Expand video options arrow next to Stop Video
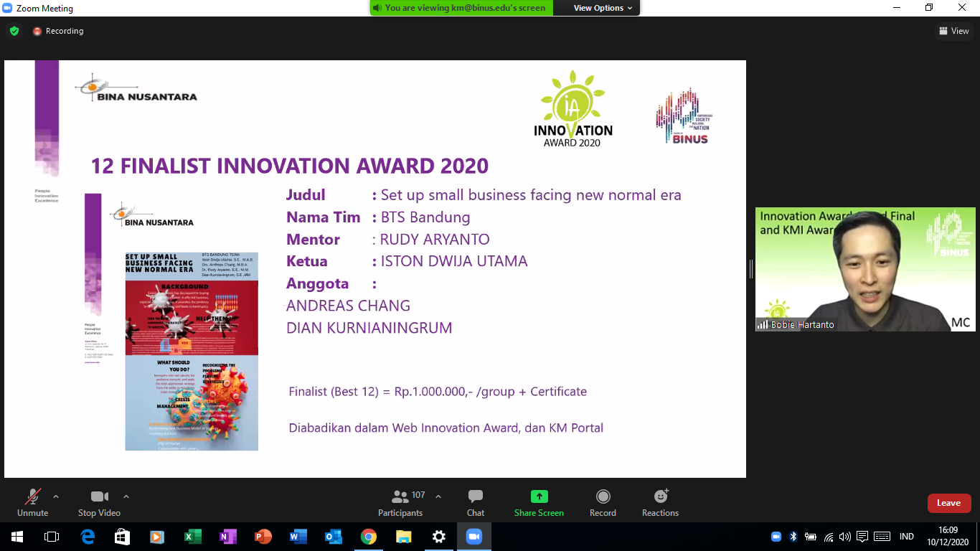The height and width of the screenshot is (551, 980). coord(126,496)
